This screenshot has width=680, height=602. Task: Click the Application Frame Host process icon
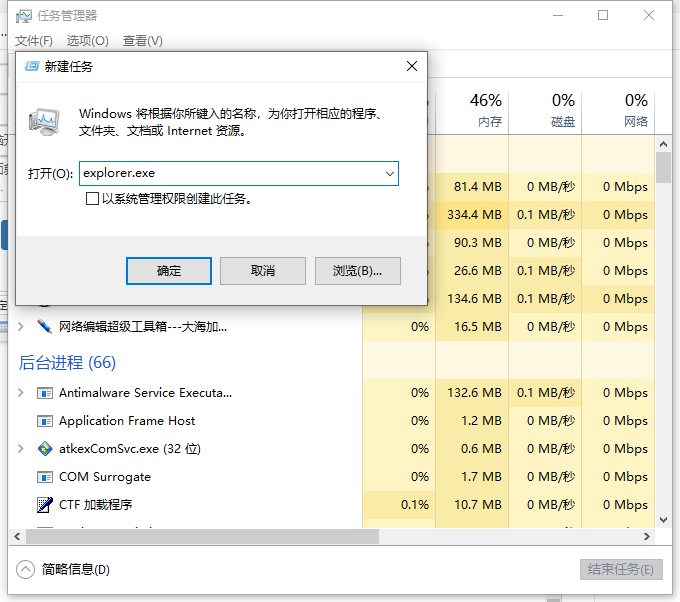tap(45, 421)
